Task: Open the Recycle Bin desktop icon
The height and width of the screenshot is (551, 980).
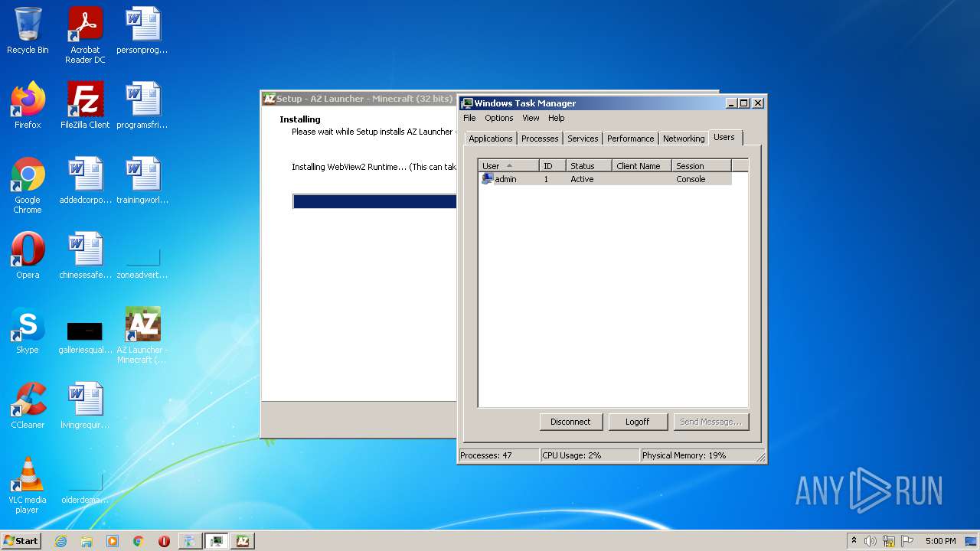Action: pyautogui.click(x=28, y=31)
